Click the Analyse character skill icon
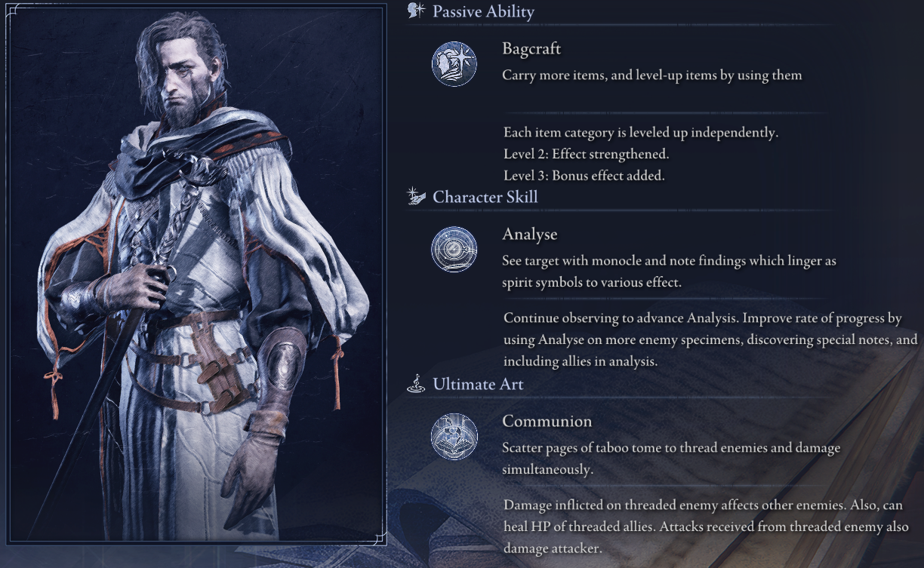This screenshot has width=924, height=568. pos(454,250)
